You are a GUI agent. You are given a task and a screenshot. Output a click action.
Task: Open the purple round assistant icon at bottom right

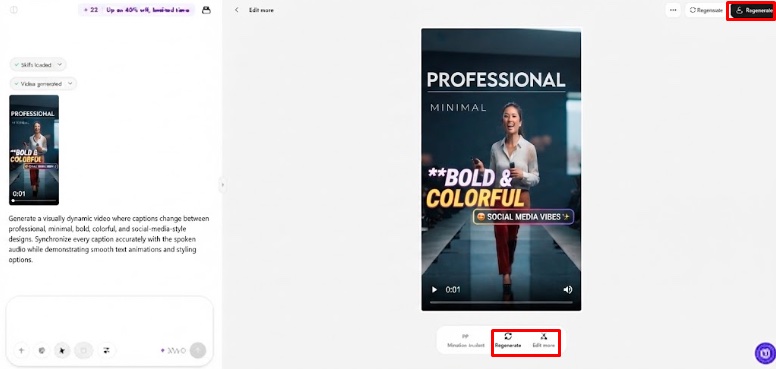765,353
